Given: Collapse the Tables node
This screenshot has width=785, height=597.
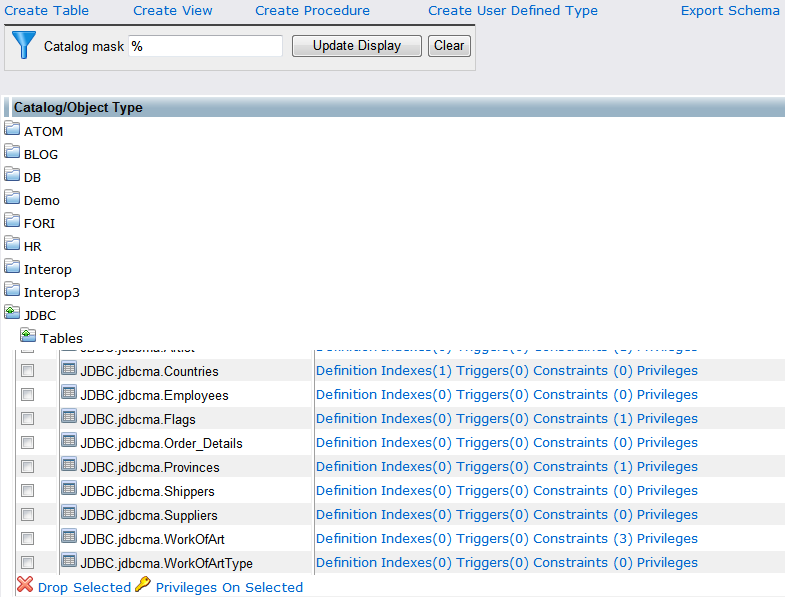Looking at the screenshot, I should [x=28, y=337].
